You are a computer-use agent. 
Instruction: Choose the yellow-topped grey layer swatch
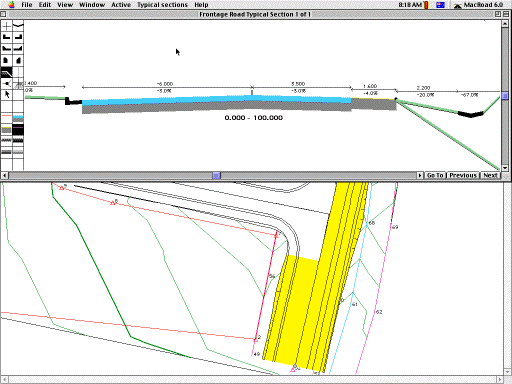point(6,130)
